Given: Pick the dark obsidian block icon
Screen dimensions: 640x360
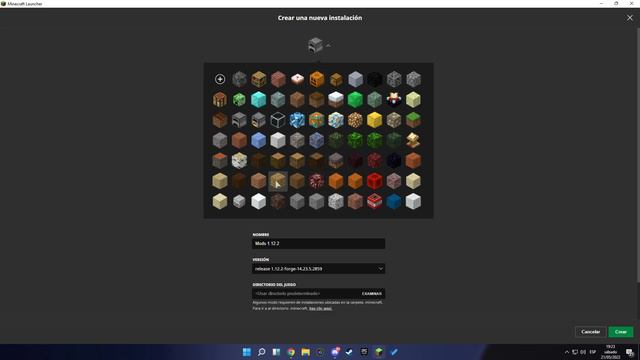Looking at the screenshot, I should click(x=394, y=161).
